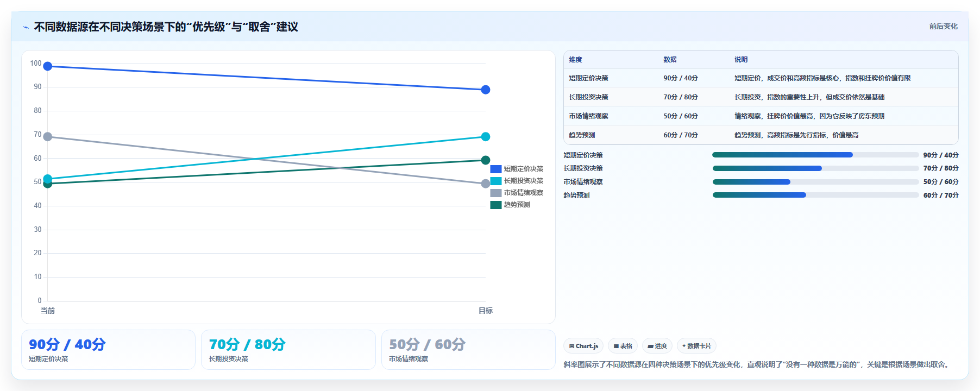Click the description starting 趋势预测，高频指标是先行指标
Image resolution: width=980 pixels, height=391 pixels.
[x=796, y=135]
